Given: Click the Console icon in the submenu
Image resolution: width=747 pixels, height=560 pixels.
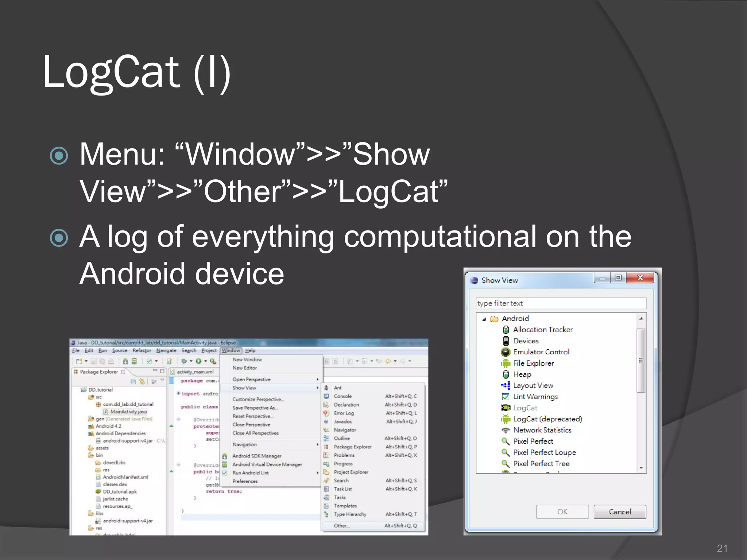Looking at the screenshot, I should tap(326, 396).
